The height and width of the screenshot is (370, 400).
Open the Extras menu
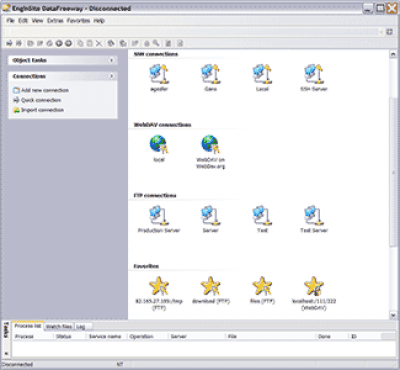tap(55, 21)
